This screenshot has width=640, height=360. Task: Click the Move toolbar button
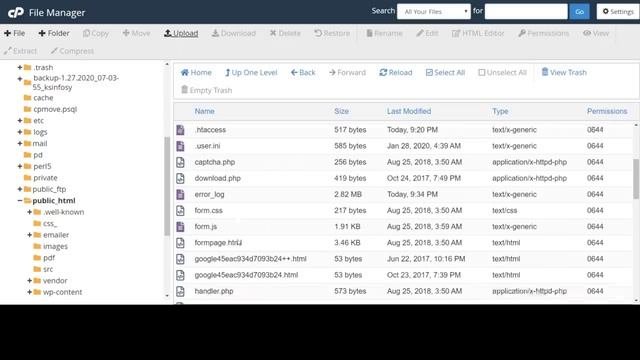[x=136, y=33]
